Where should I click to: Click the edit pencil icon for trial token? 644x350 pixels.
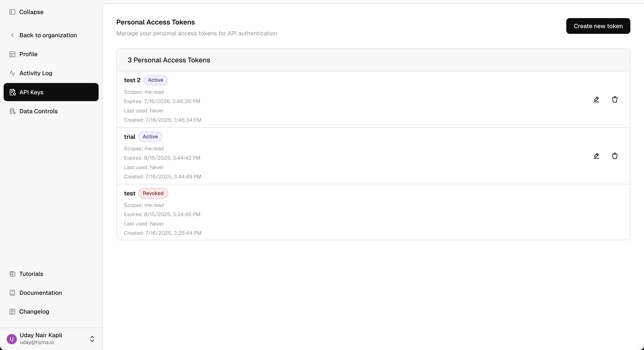point(596,156)
